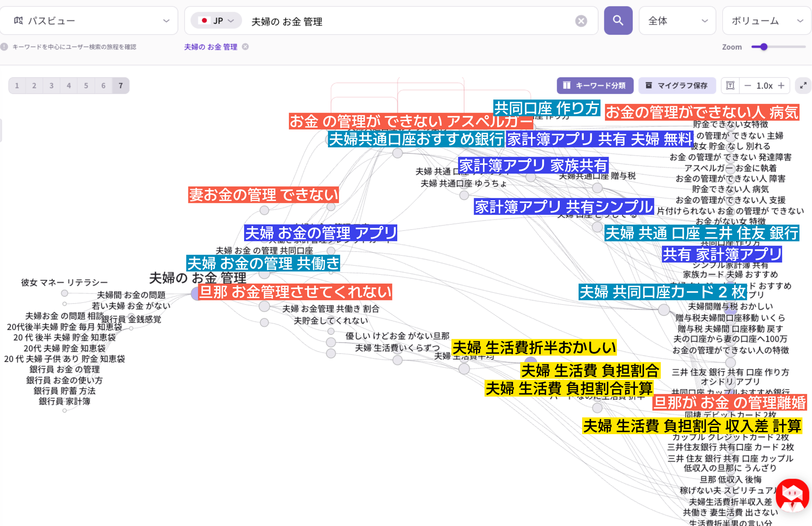The image size is (812, 526).
Task: Switch to depth tab 4
Action: 69,85
